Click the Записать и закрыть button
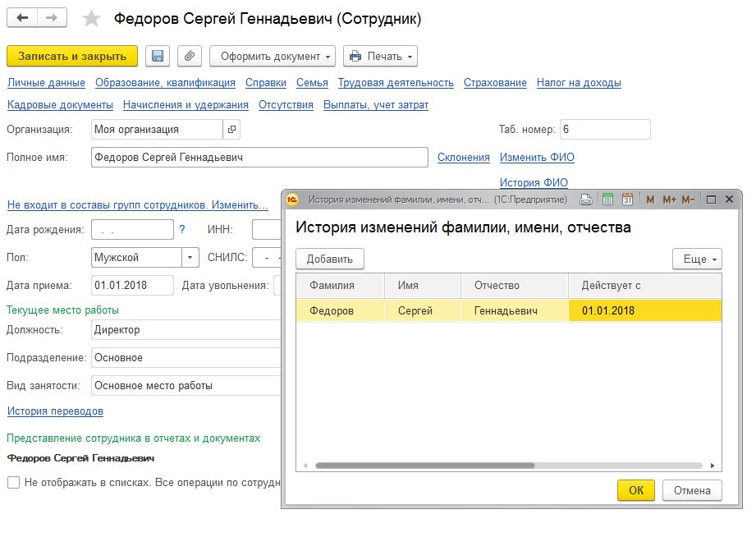This screenshot has width=756, height=537. pyautogui.click(x=72, y=56)
